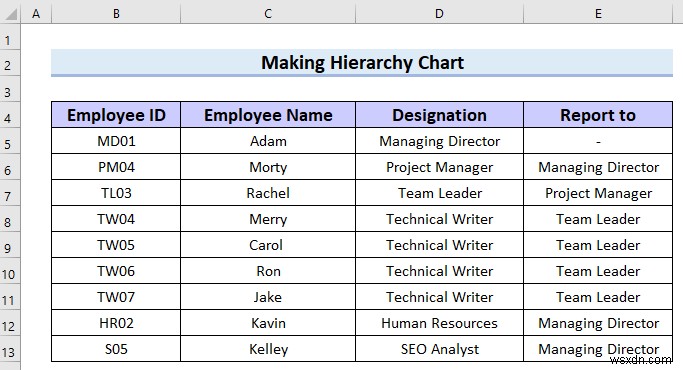The height and width of the screenshot is (370, 683).
Task: Select Merry's 'Report to' Team Leader cell
Action: coord(598,219)
